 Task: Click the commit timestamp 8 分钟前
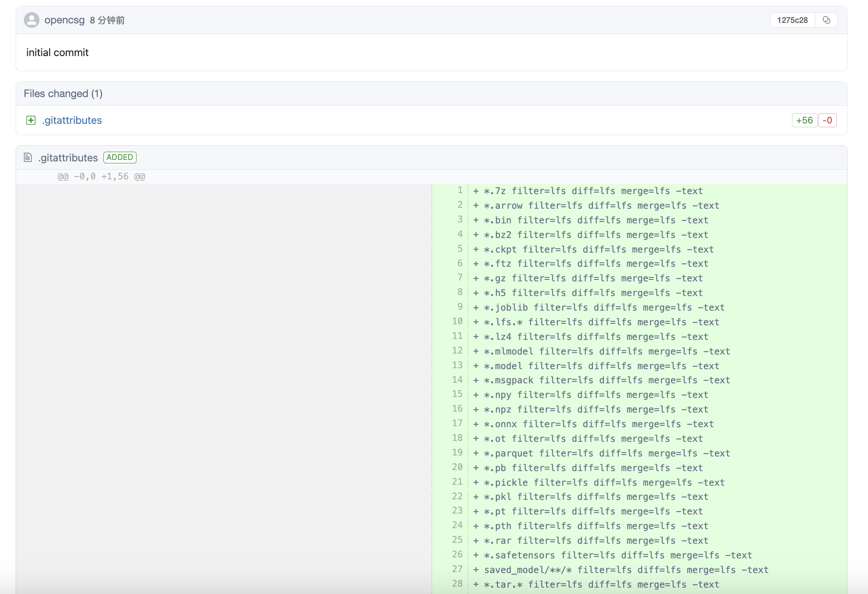click(107, 20)
